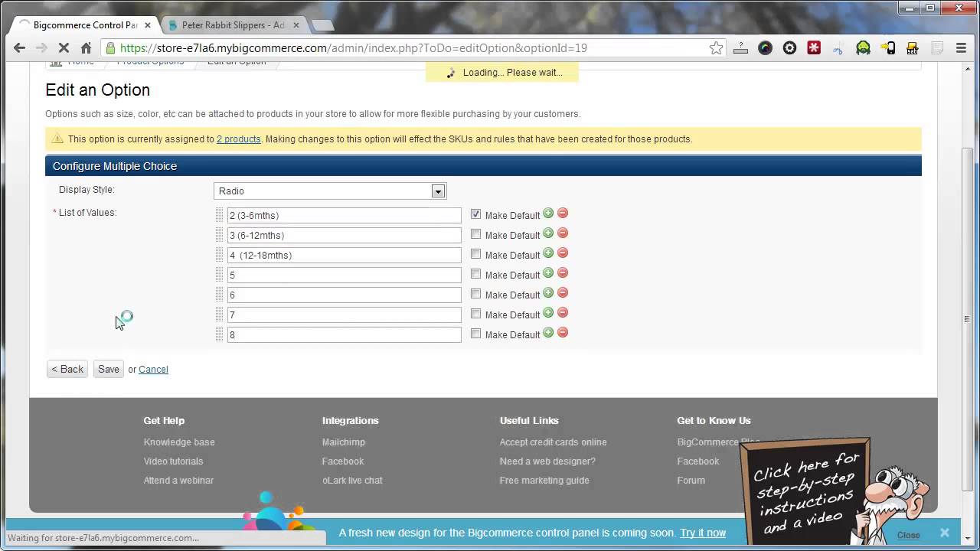Open the Mailchimp integration link

[344, 442]
